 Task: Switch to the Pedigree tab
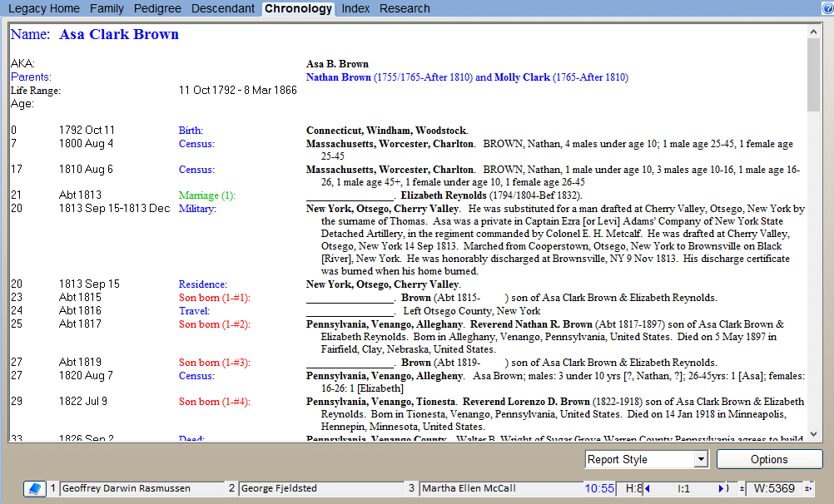[x=157, y=8]
